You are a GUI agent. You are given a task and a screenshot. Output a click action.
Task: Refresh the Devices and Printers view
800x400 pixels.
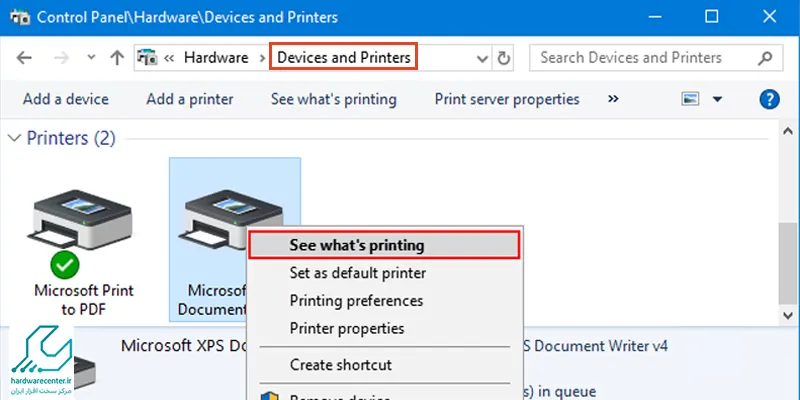504,59
